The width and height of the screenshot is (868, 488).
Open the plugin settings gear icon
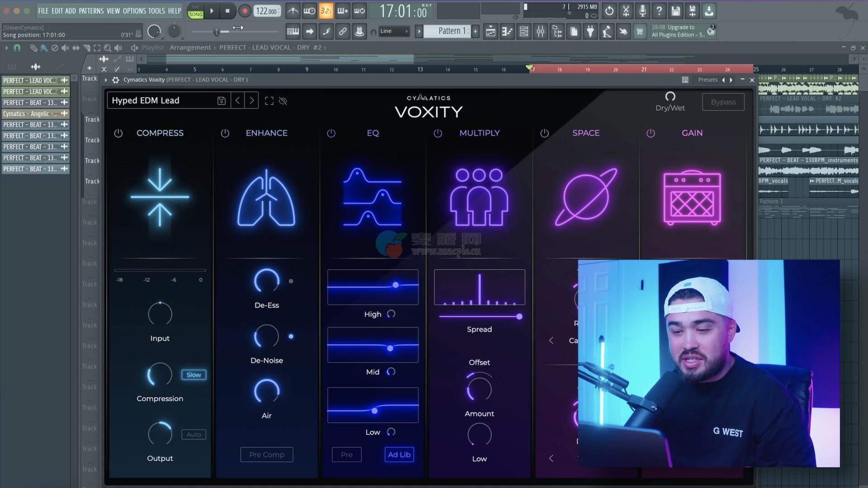116,80
